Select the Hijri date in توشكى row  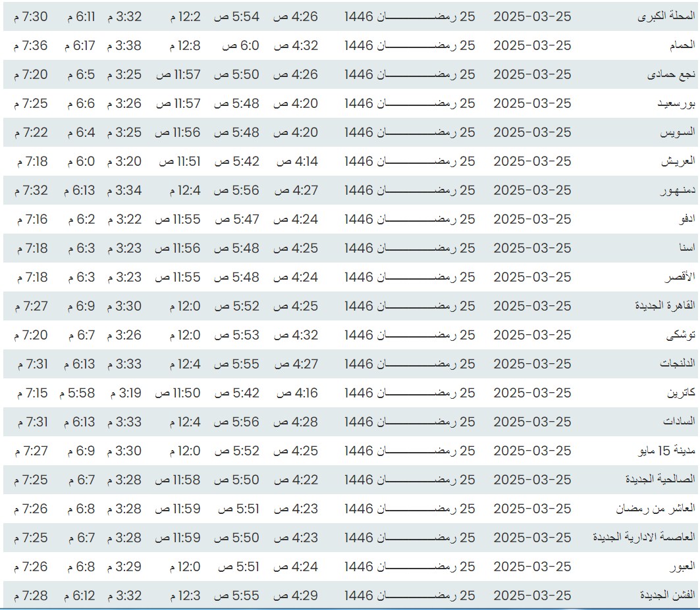409,336
